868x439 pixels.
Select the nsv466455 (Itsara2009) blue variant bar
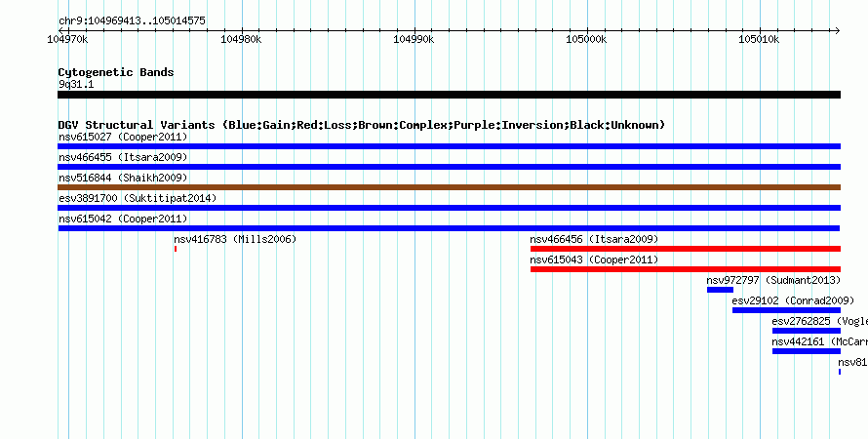pos(449,167)
